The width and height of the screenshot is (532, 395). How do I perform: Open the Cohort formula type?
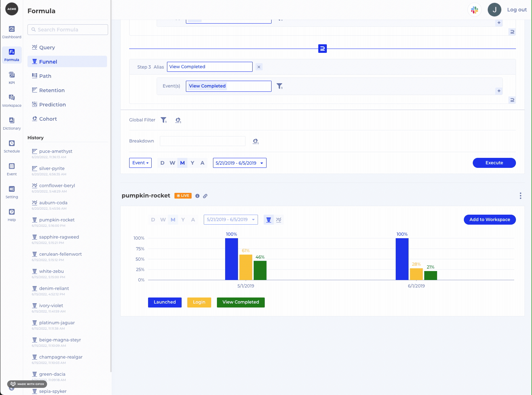[x=67, y=119]
